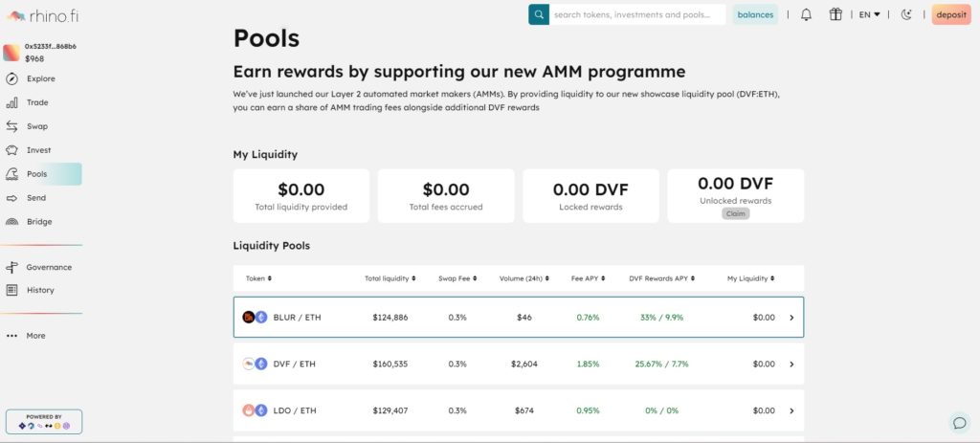Go to Trade in sidebar

point(37,102)
